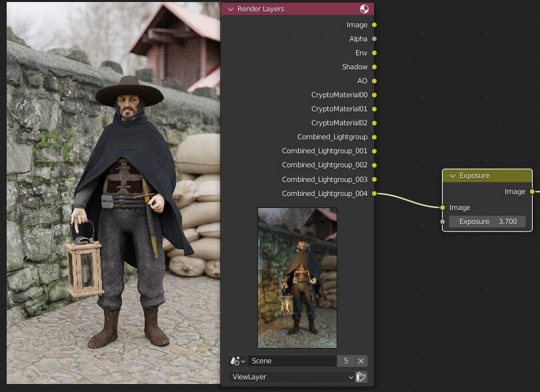Collapse the Render Layers node header
The image size is (540, 392).
click(230, 9)
